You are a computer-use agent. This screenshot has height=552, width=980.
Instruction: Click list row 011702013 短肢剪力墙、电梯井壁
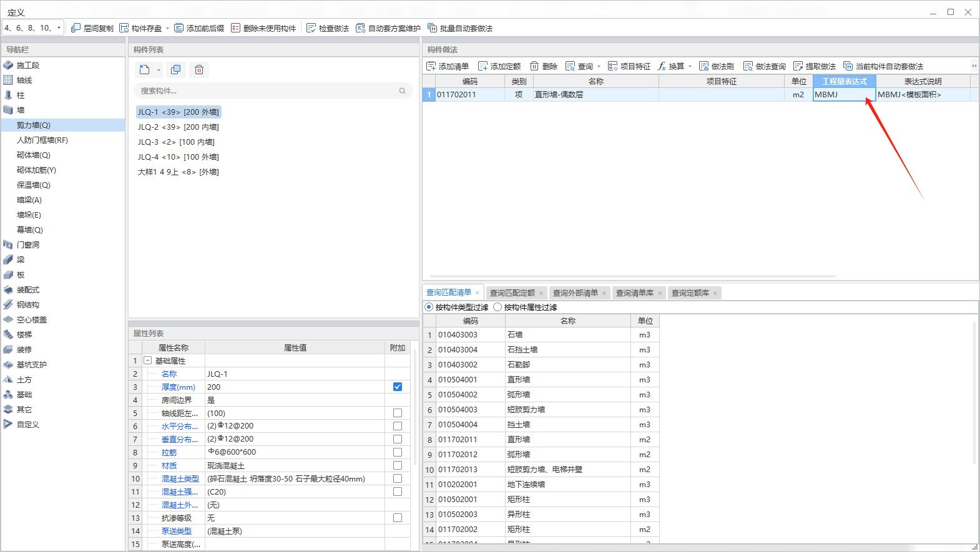(x=542, y=469)
